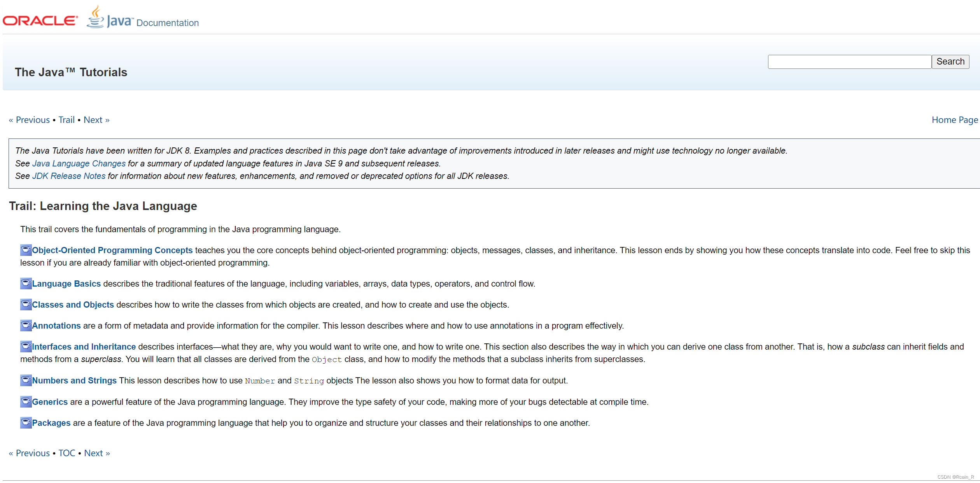Click the code word 'String' in the text

[x=309, y=381]
